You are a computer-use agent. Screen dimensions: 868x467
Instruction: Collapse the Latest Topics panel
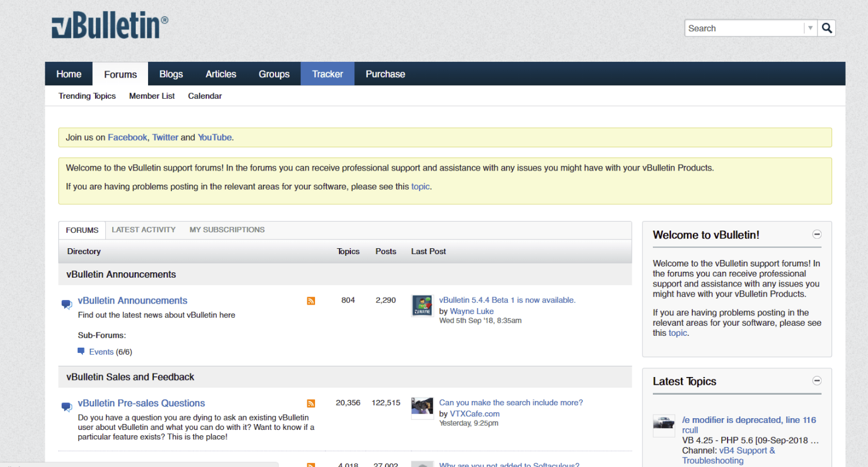coord(817,381)
